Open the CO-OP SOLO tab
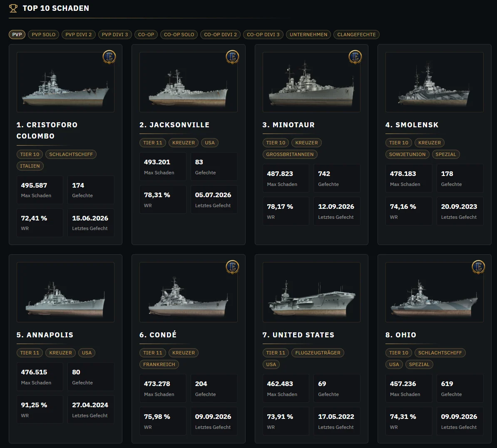Screen dimensions: 497x448 (179, 35)
